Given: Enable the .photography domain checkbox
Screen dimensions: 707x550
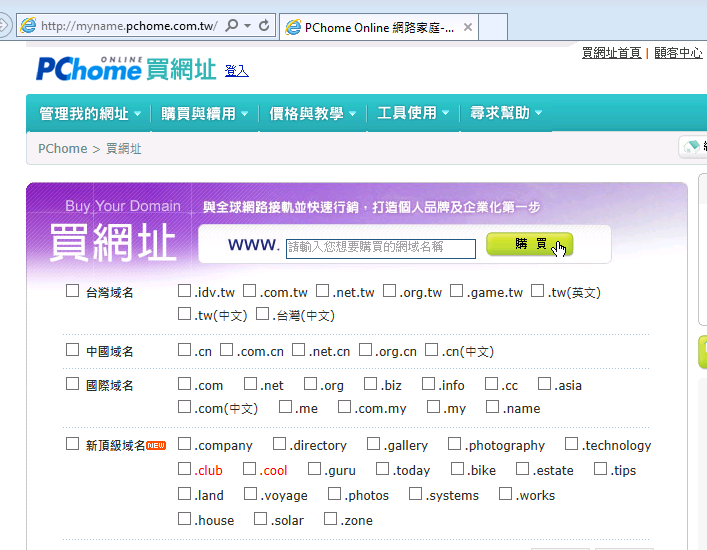Looking at the screenshot, I should [x=454, y=445].
